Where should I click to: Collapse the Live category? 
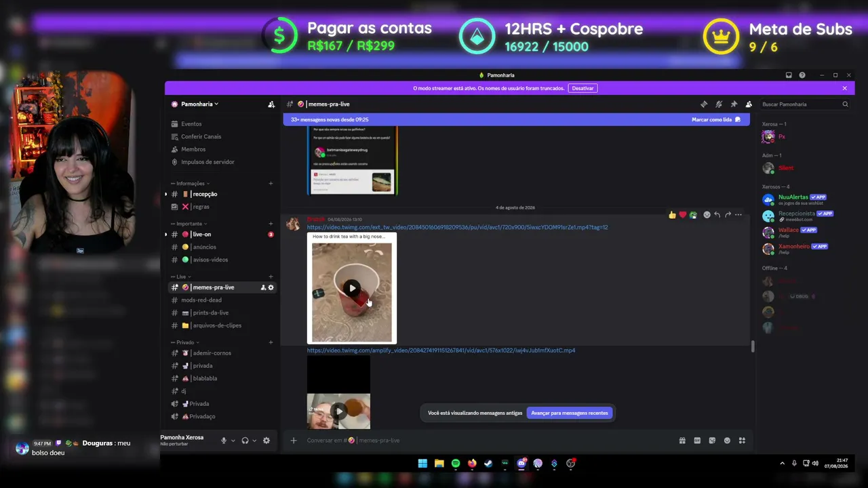[x=181, y=277]
